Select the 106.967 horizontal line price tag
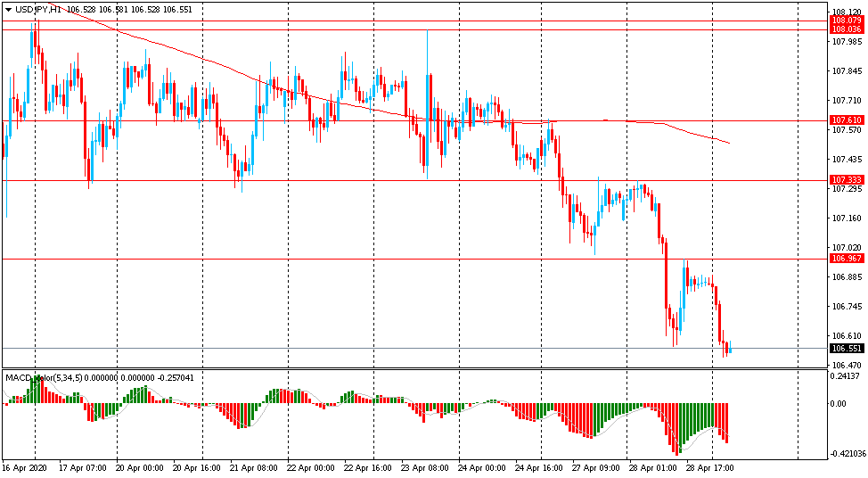Viewport: 868px width, 478px height. coord(847,259)
